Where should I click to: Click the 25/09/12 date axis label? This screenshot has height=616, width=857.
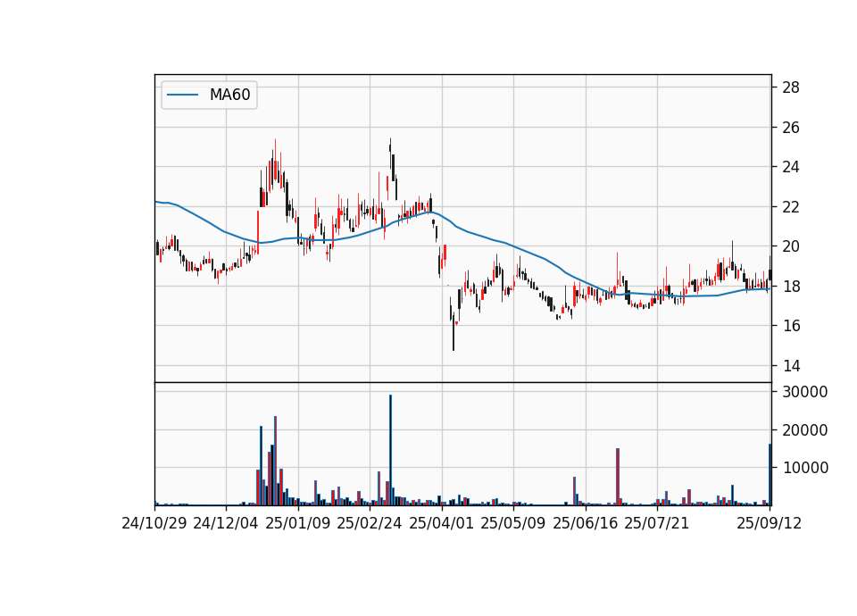point(770,523)
